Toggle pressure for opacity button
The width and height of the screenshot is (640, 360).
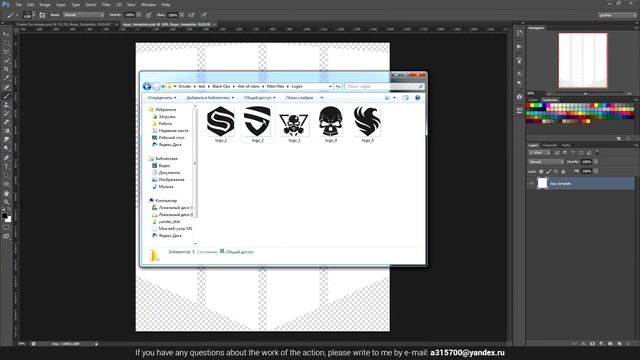coord(149,15)
